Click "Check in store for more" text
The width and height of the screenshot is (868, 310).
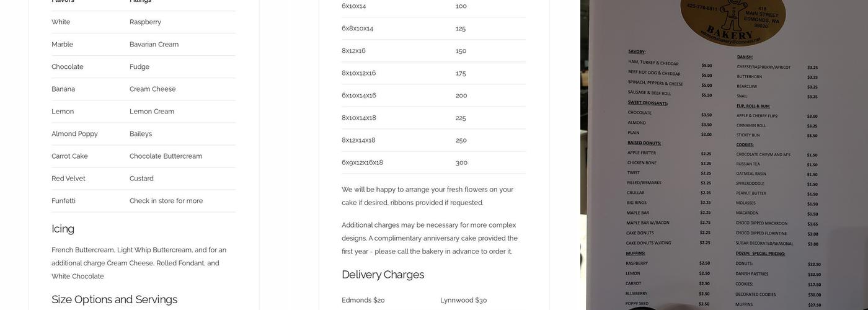click(166, 201)
